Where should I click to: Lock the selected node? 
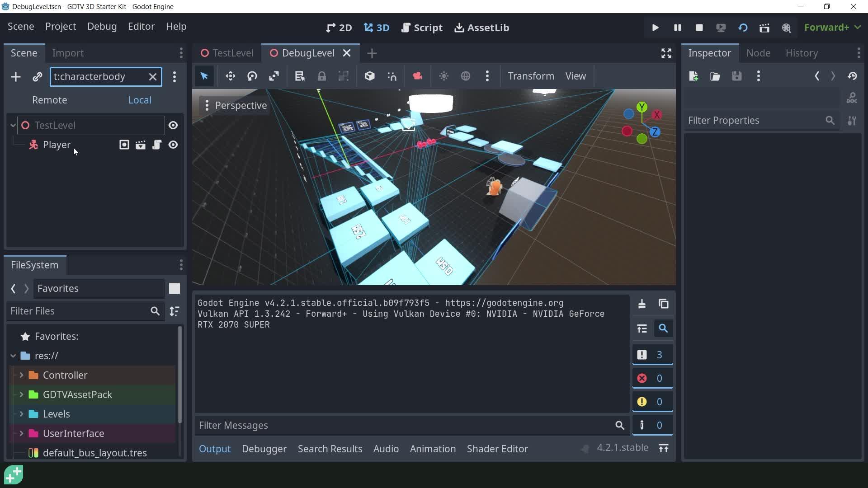coord(322,76)
